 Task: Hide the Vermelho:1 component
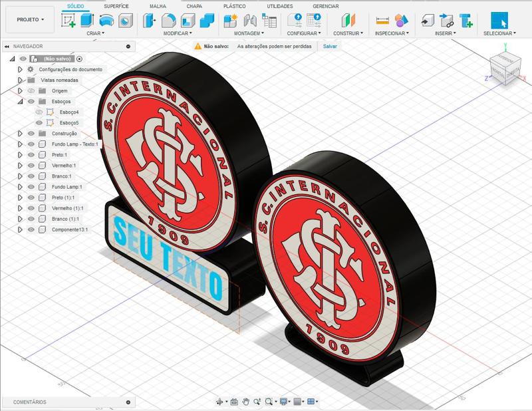31,166
